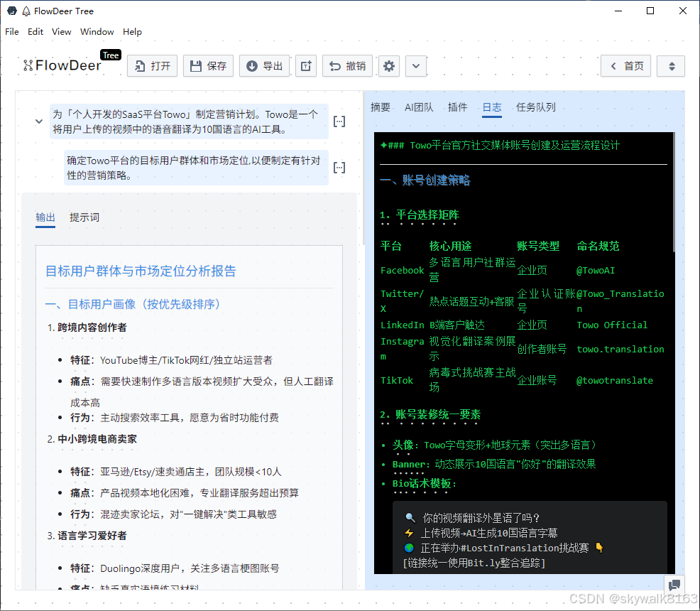The height and width of the screenshot is (611, 700).
Task: Click bracket icon beside the Towo marketing plan node
Action: pyautogui.click(x=339, y=121)
